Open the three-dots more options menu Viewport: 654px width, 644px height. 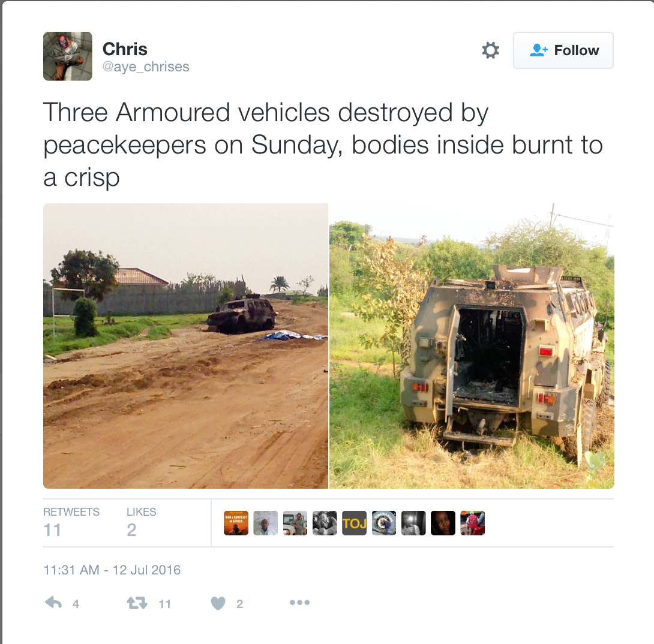pyautogui.click(x=299, y=602)
